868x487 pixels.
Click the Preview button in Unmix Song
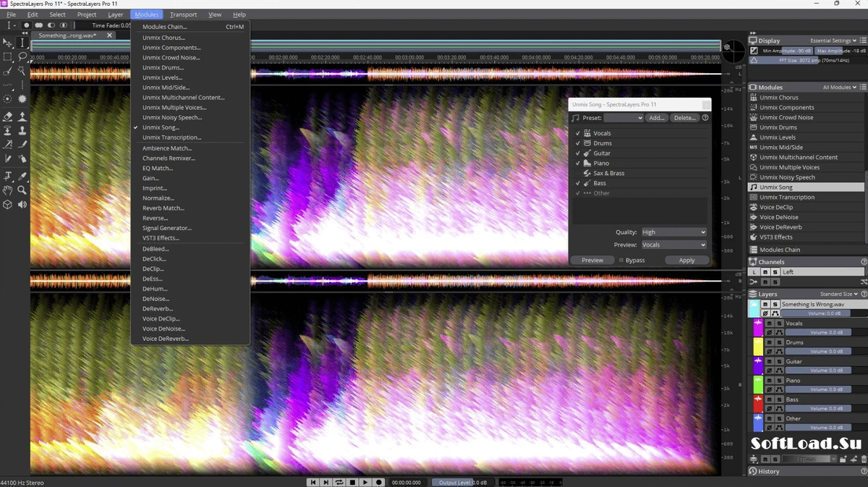(x=592, y=260)
